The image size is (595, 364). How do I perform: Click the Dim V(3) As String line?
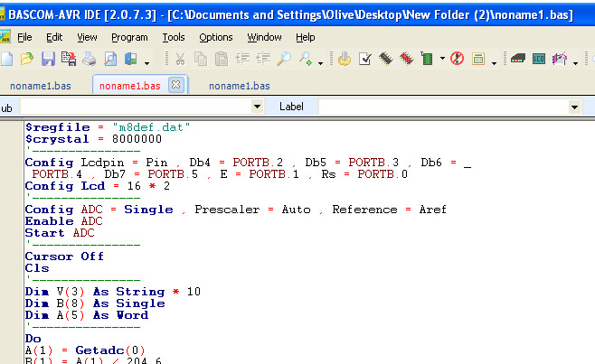[113, 292]
